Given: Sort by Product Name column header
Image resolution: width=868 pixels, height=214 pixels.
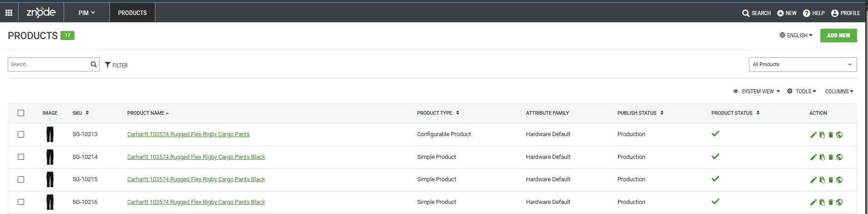Looking at the screenshot, I should [x=148, y=113].
